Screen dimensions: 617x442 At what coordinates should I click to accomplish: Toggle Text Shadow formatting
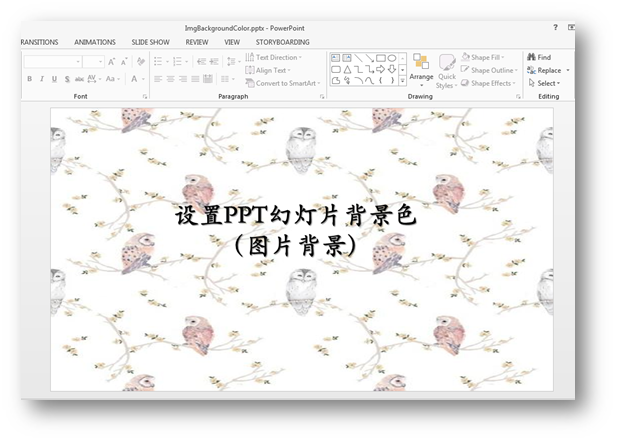67,79
